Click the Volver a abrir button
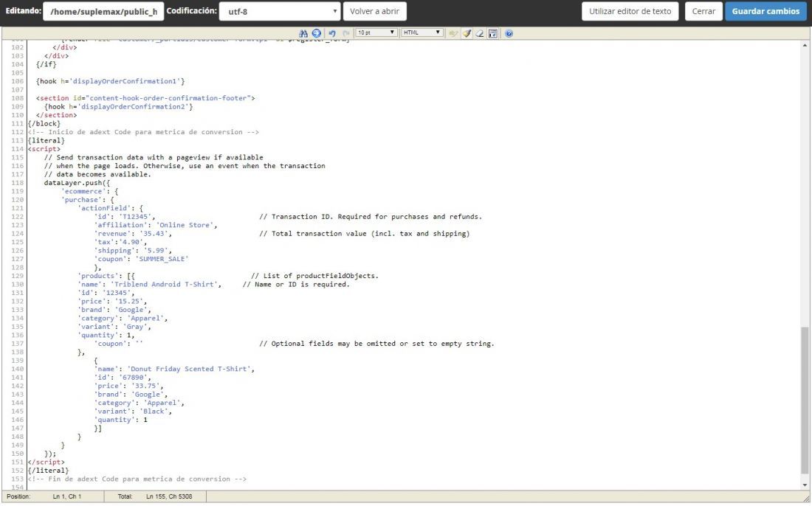Image resolution: width=812 pixels, height=506 pixels. tap(374, 11)
